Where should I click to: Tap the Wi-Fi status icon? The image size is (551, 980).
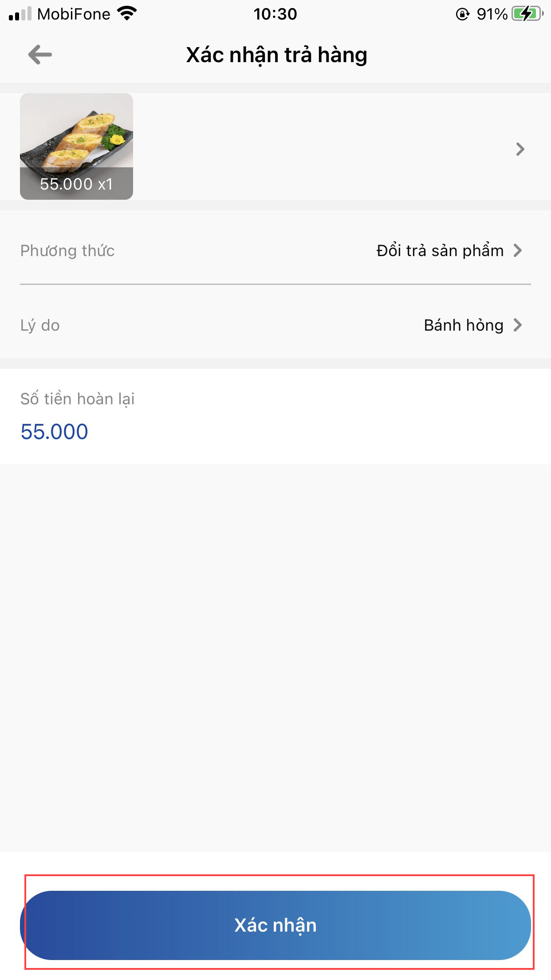(x=127, y=14)
